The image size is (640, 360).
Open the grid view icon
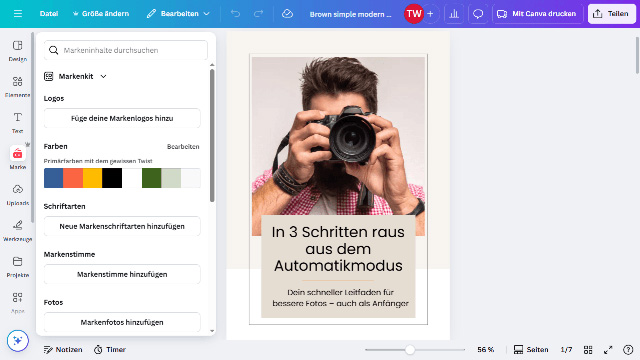point(588,349)
